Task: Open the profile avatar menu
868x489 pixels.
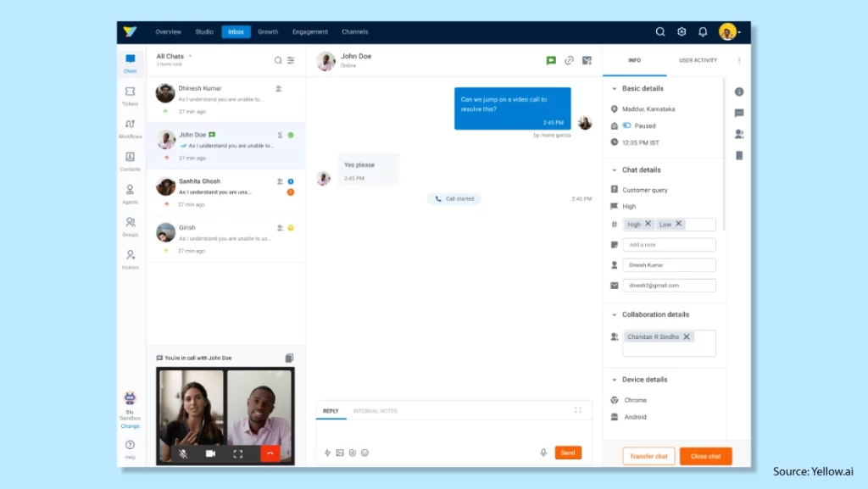Action: pyautogui.click(x=730, y=31)
